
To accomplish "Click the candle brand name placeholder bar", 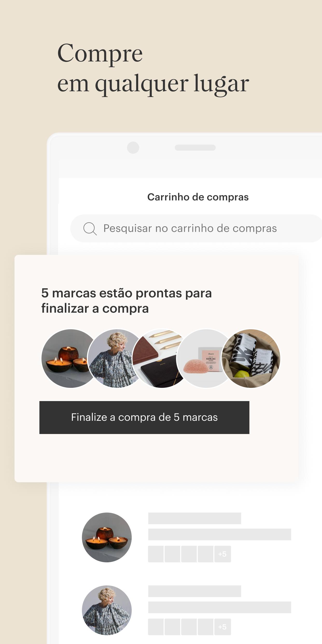I will coord(194,518).
